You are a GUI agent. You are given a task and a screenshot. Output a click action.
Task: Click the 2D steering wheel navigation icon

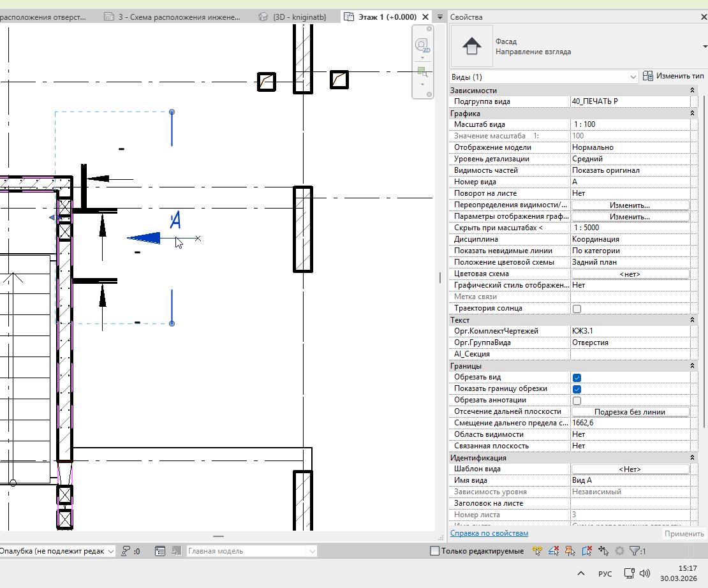point(422,45)
